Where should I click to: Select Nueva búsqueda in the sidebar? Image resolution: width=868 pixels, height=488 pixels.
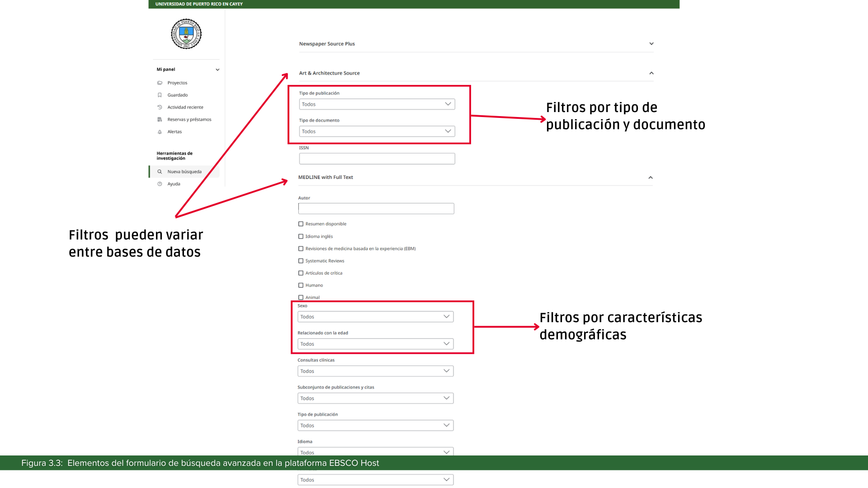[184, 172]
